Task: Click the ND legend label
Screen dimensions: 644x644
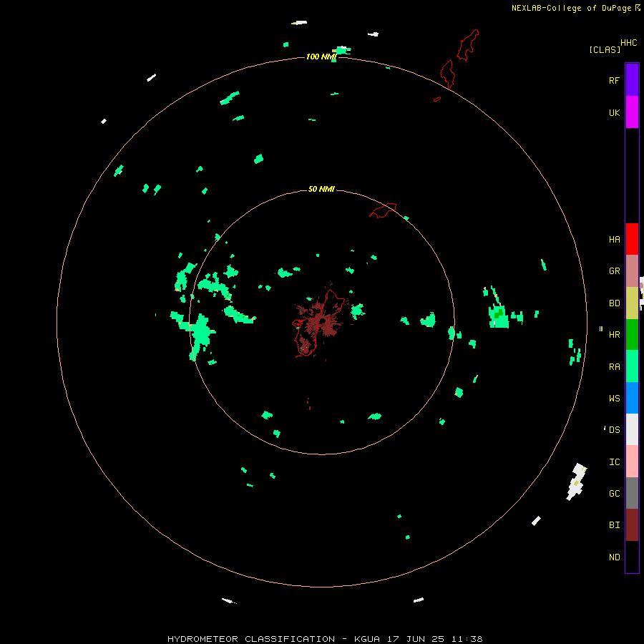Action: coord(614,557)
